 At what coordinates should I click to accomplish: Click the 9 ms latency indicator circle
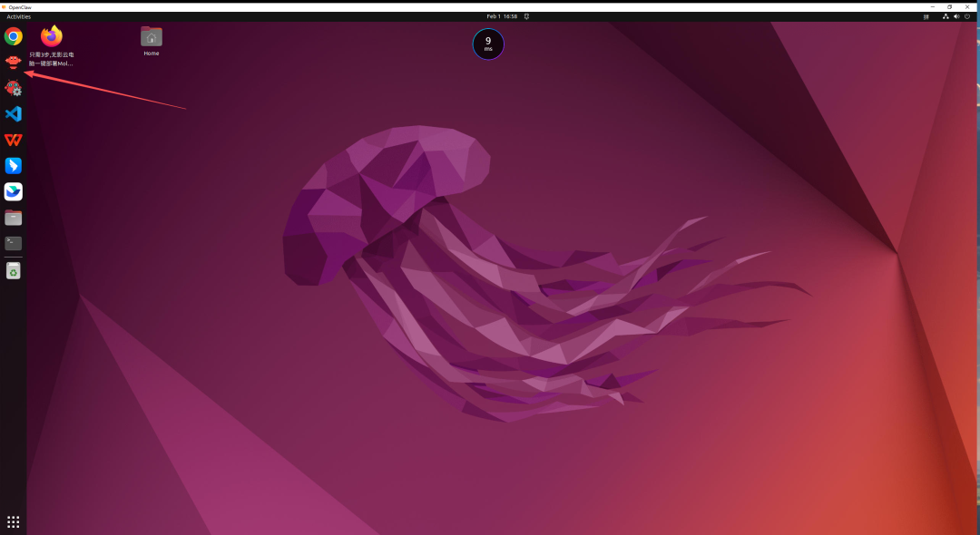(x=488, y=44)
